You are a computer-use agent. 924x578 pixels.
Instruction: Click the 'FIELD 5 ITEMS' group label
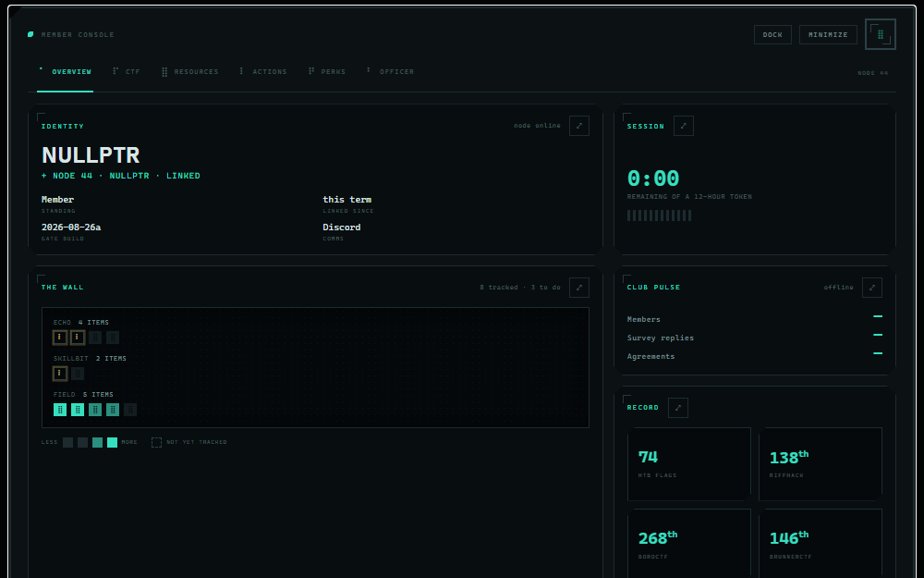pyautogui.click(x=83, y=395)
